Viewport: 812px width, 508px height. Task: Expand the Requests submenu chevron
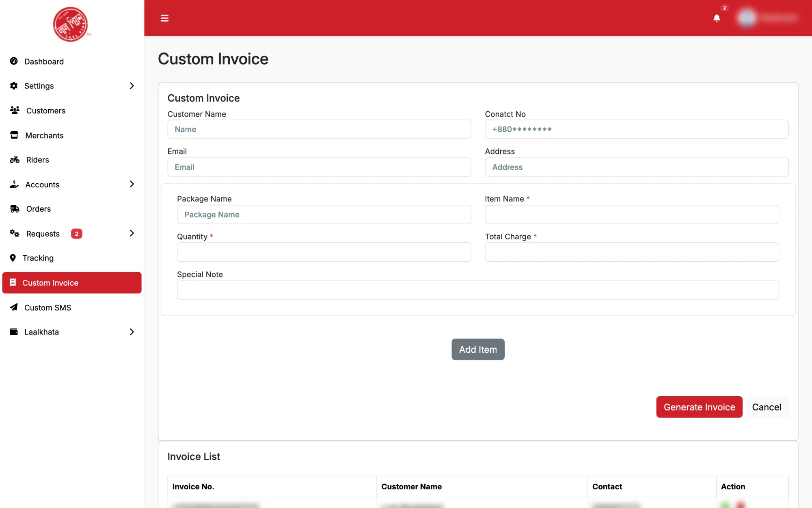(x=132, y=233)
